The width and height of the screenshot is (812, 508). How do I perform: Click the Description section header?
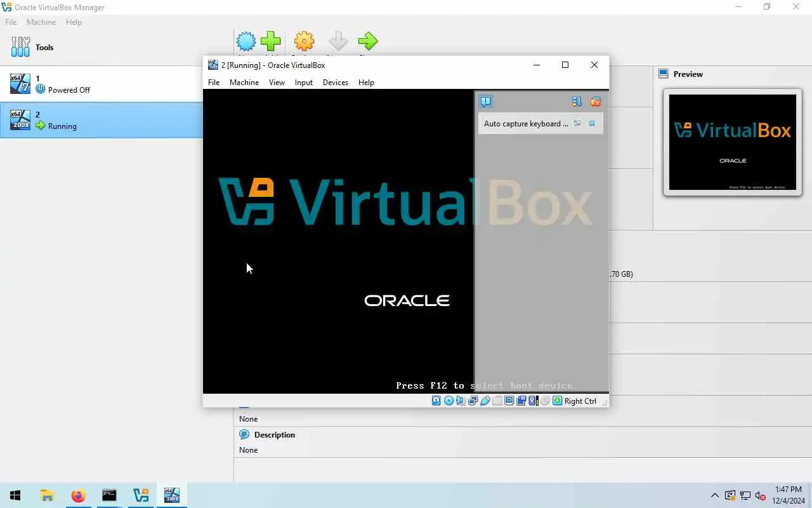pyautogui.click(x=275, y=435)
